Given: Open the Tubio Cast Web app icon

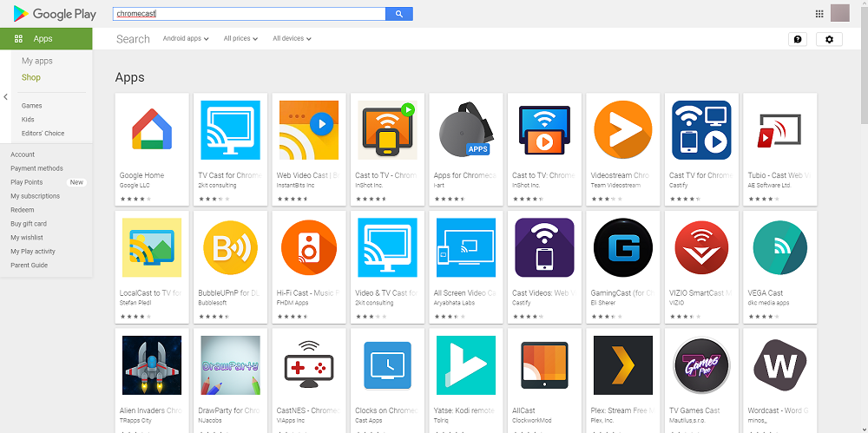Looking at the screenshot, I should click(x=780, y=130).
